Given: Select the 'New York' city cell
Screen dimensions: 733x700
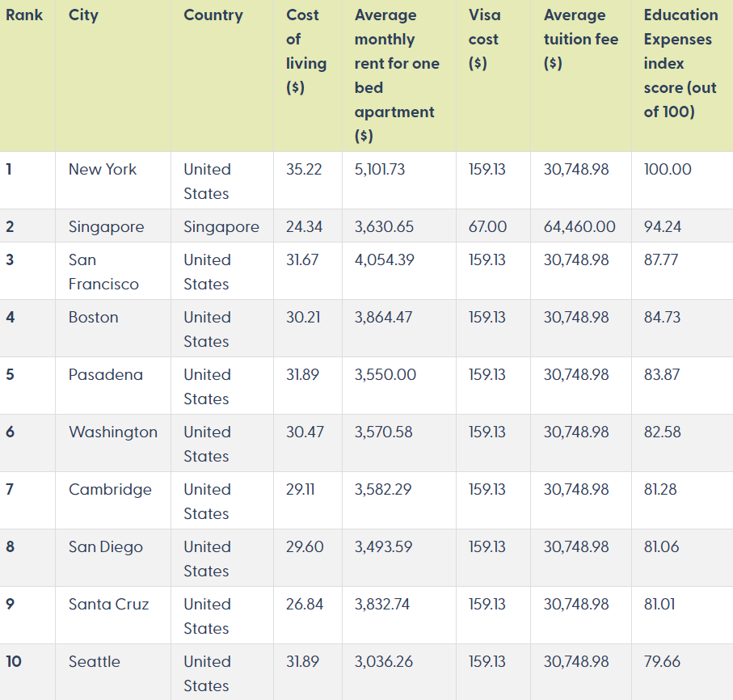Looking at the screenshot, I should [103, 169].
